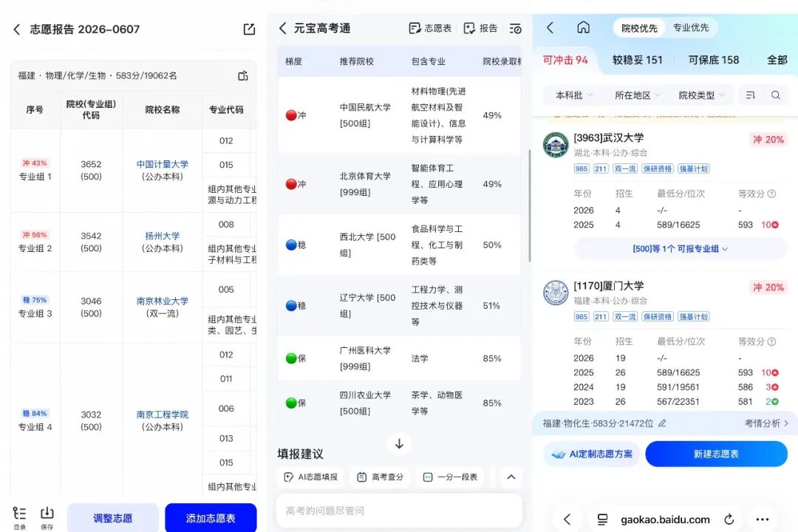Open browser more options menu
The width and height of the screenshot is (798, 532).
tap(763, 519)
